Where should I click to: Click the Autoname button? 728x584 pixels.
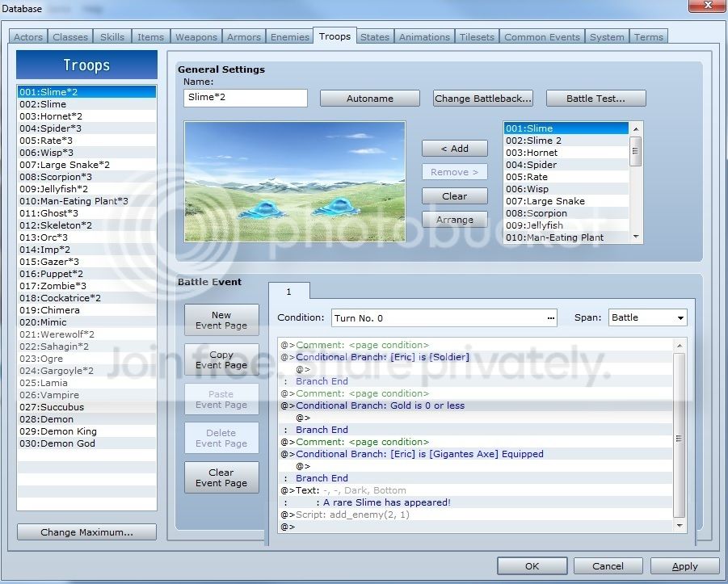pos(369,99)
